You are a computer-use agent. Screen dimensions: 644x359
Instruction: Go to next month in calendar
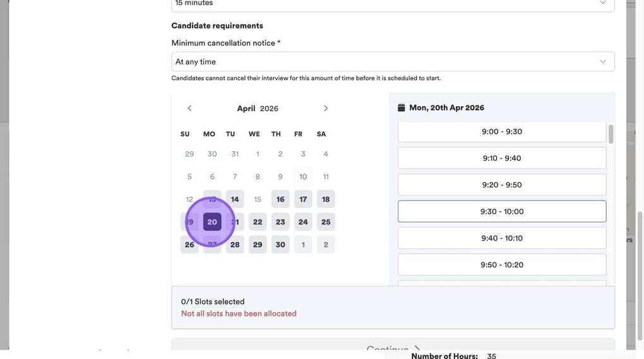326,109
